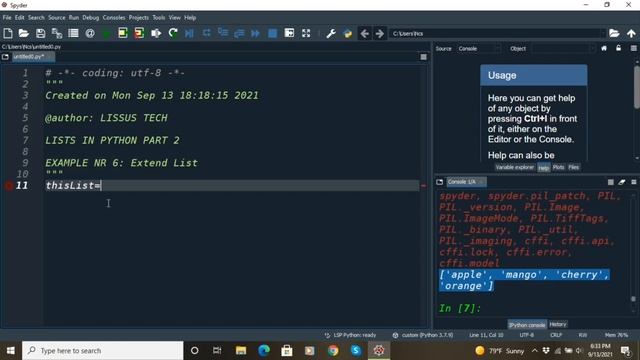Toggle the Help pane lock icon
The width and height of the screenshot is (640, 360).
pyautogui.click(x=619, y=48)
